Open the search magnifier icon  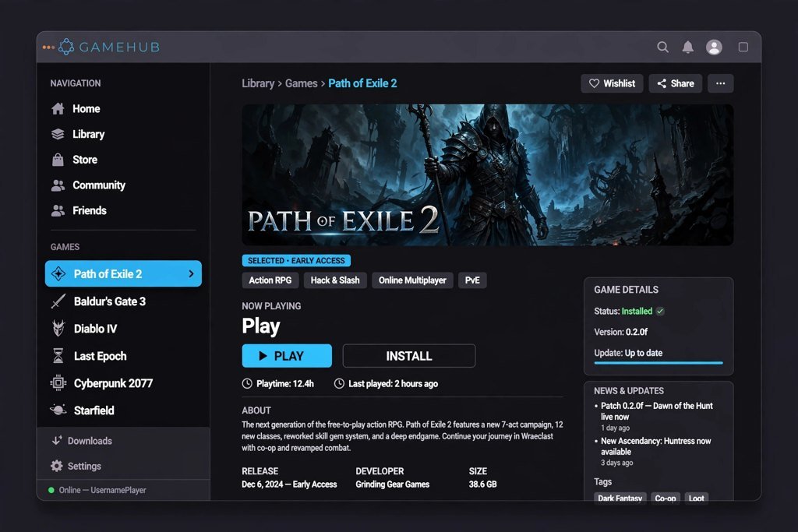pos(662,48)
